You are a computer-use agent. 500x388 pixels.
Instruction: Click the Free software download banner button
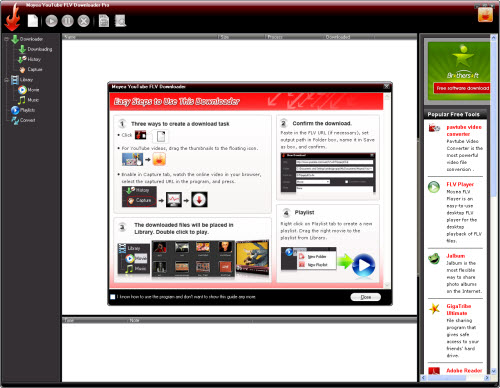coord(463,88)
